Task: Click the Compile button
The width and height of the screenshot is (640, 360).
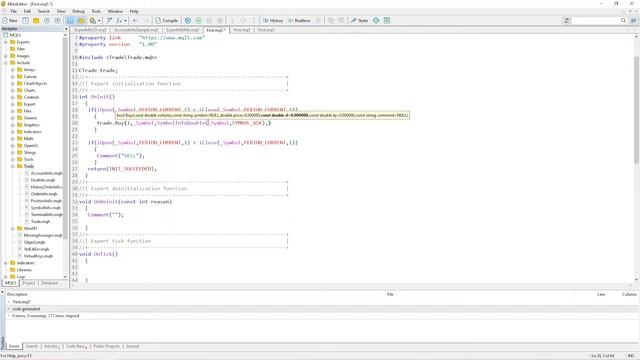Action: tap(167, 20)
